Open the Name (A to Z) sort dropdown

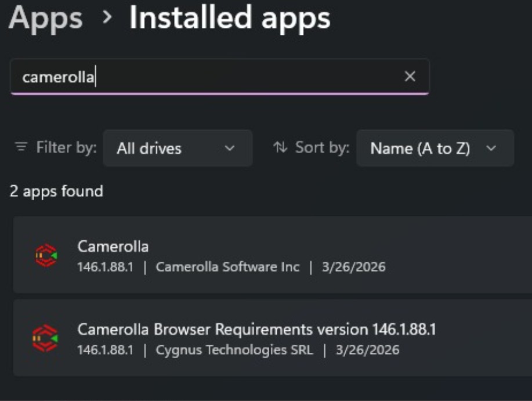pyautogui.click(x=435, y=148)
